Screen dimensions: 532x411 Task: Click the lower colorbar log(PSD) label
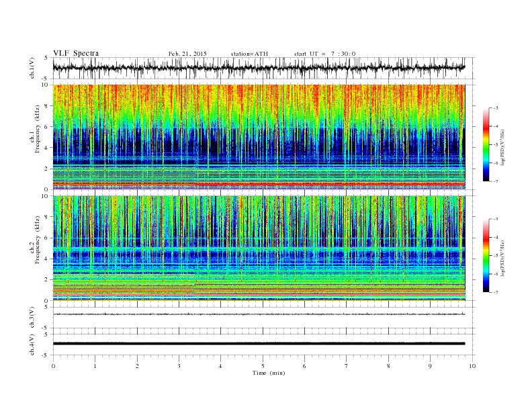[502, 258]
